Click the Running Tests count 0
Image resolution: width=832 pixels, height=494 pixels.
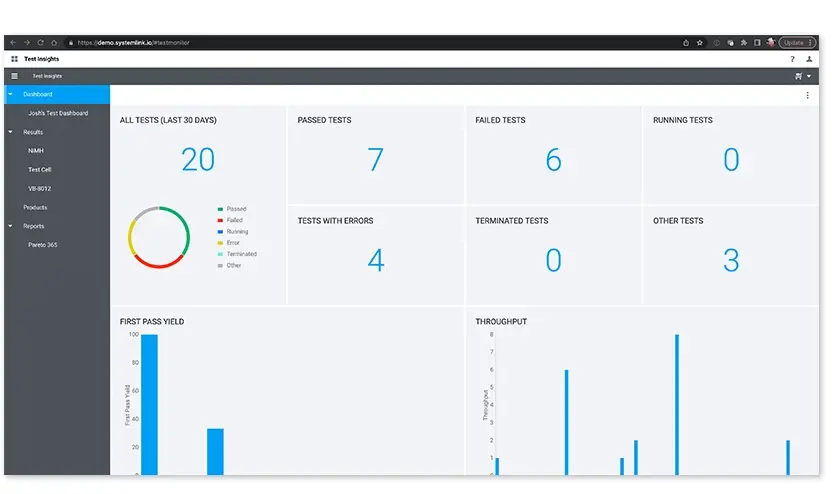click(731, 159)
